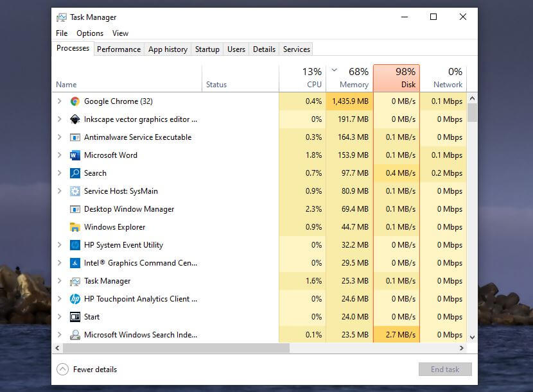Click the Task Manager title bar icon
Viewport: 533px width, 392px height.
click(62, 17)
